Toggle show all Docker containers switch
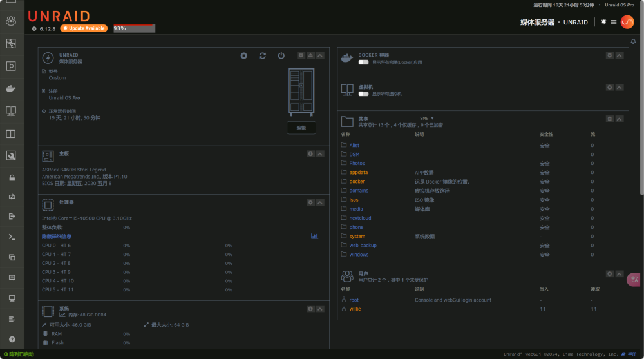The image size is (644, 359). 363,62
